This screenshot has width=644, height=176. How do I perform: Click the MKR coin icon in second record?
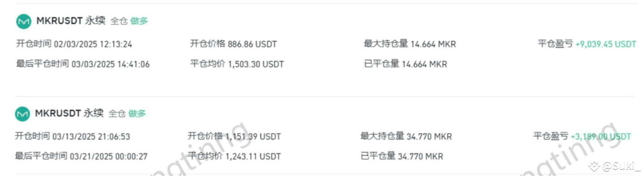[22, 114]
